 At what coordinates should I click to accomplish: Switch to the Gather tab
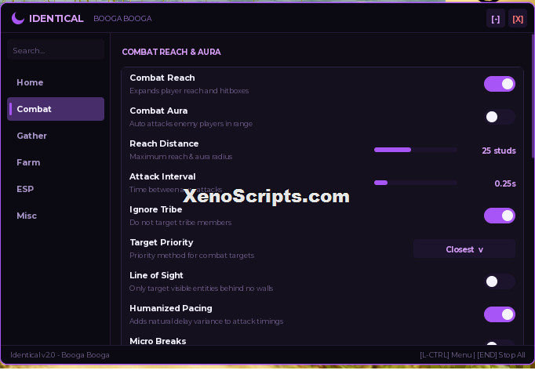point(56,136)
